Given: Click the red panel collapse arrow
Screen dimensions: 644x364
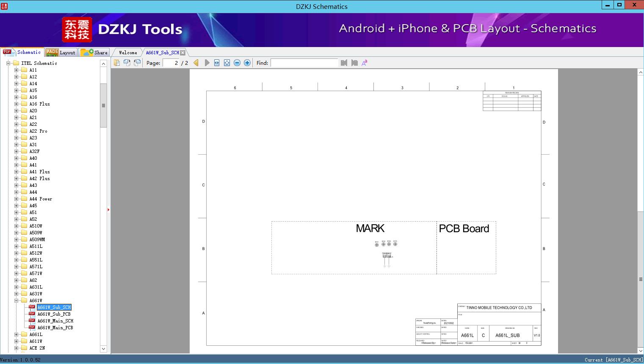Looking at the screenshot, I should click(108, 210).
